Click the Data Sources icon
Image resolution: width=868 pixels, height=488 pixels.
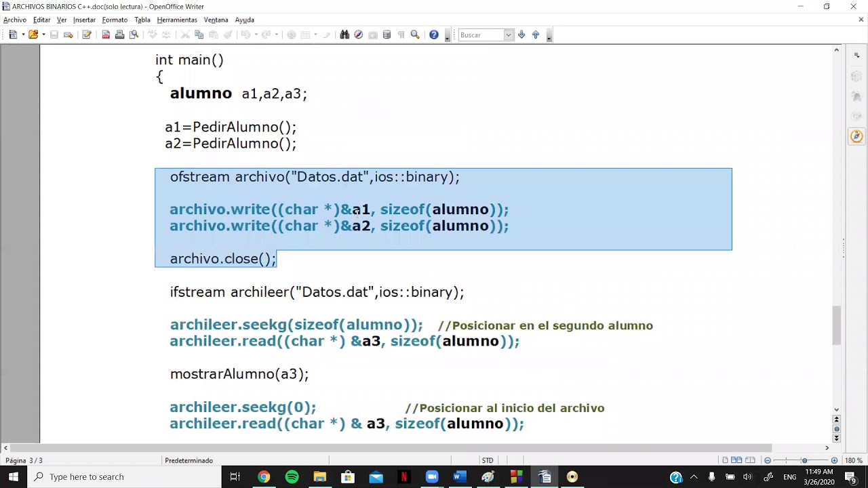(387, 35)
